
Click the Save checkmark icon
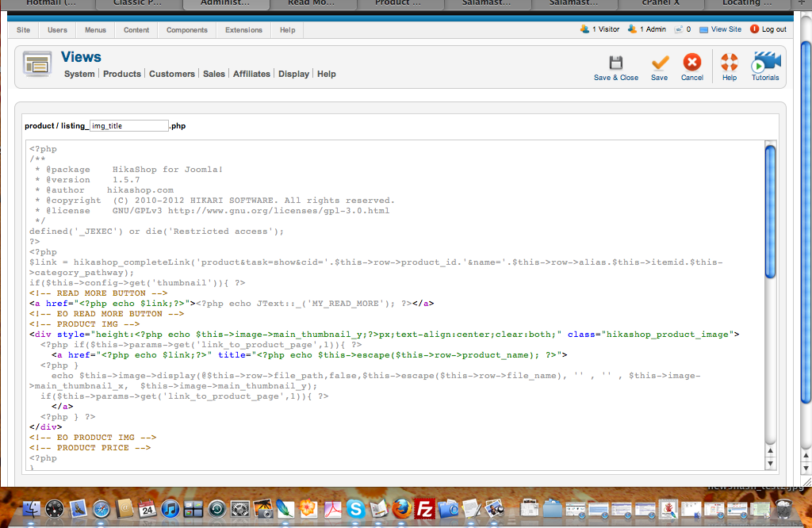pyautogui.click(x=659, y=63)
